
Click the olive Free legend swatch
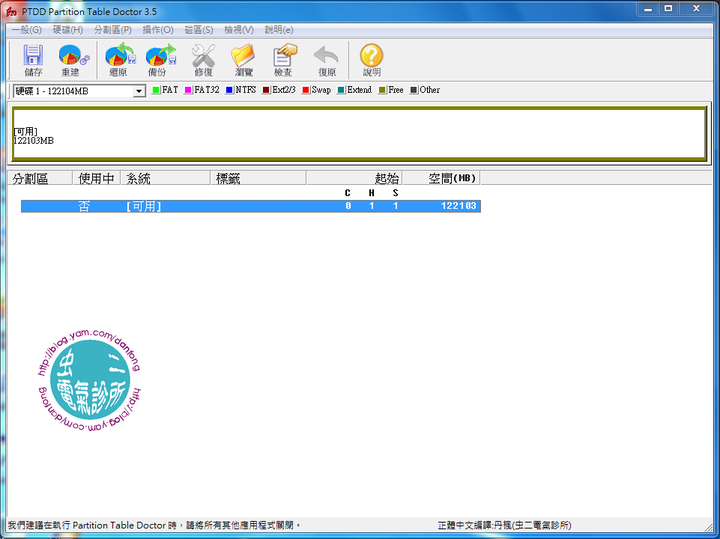point(382,90)
